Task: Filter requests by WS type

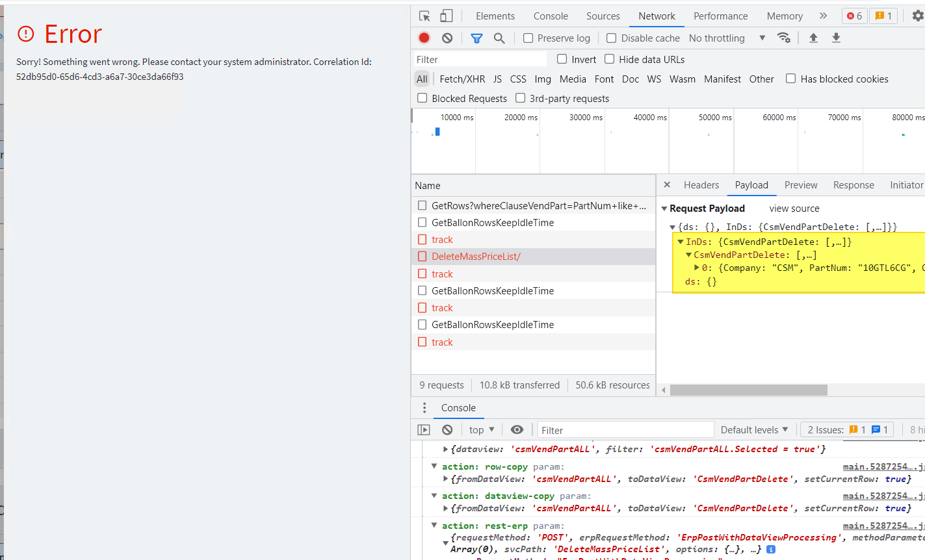Action: pos(654,79)
